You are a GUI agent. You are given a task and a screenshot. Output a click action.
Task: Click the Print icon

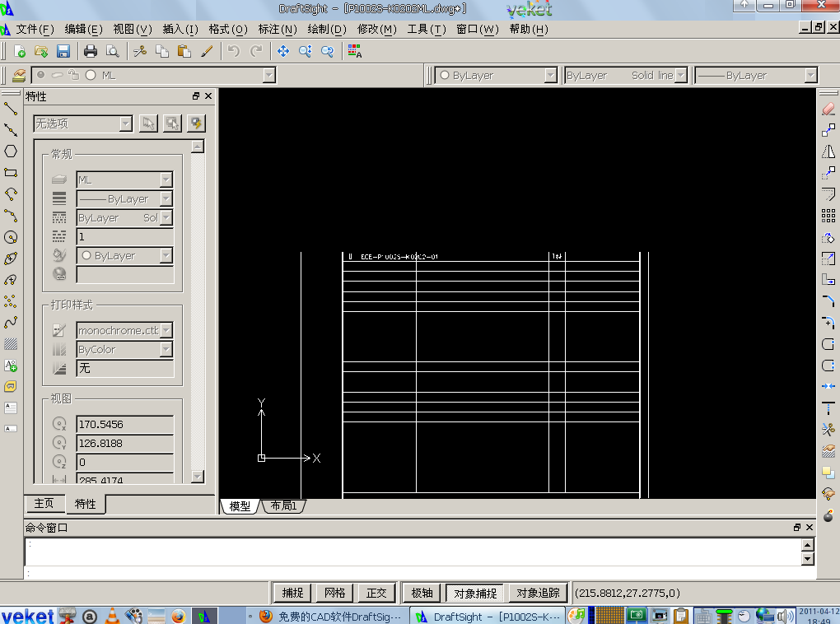[91, 51]
